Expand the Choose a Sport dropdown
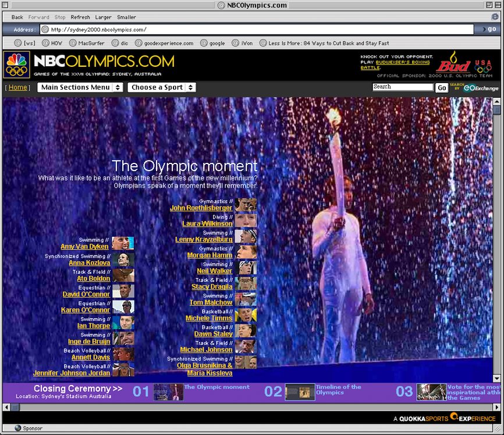Image resolution: width=504 pixels, height=435 pixels. tap(161, 87)
